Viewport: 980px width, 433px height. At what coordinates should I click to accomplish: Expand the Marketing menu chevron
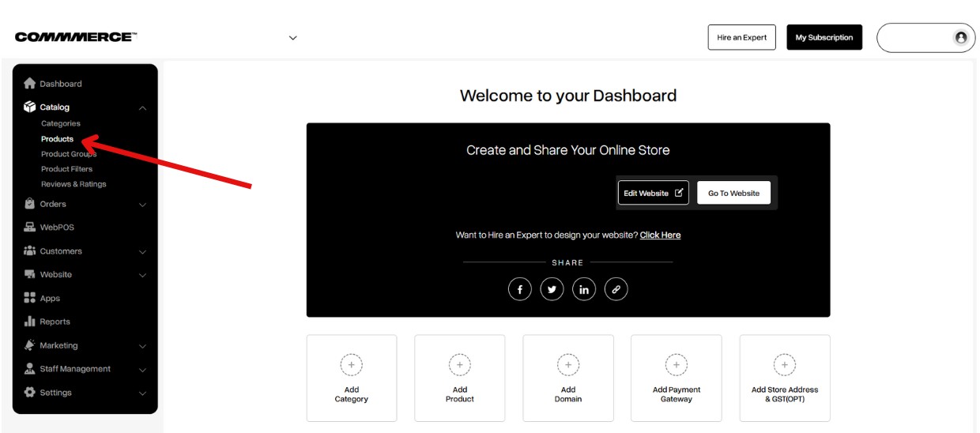(142, 346)
